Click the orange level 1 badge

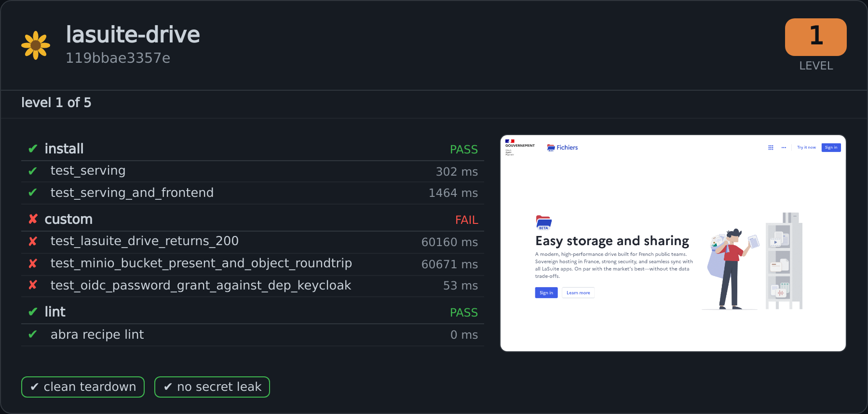[815, 37]
